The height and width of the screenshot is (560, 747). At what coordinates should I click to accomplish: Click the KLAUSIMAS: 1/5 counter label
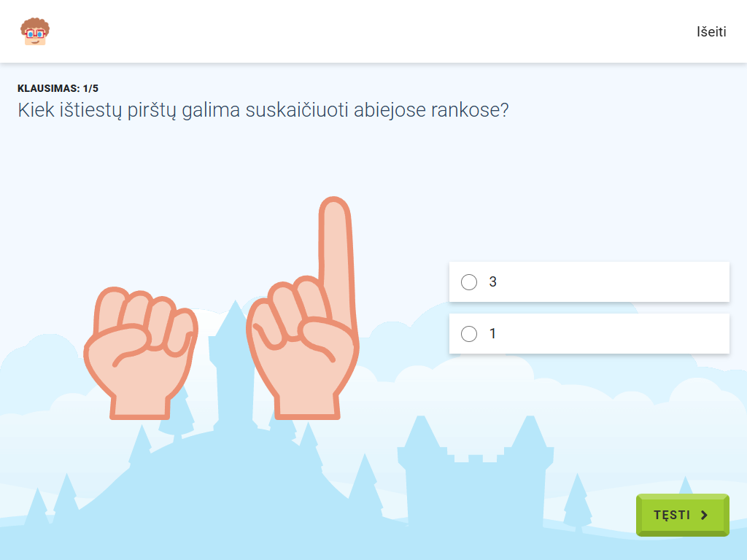(58, 88)
